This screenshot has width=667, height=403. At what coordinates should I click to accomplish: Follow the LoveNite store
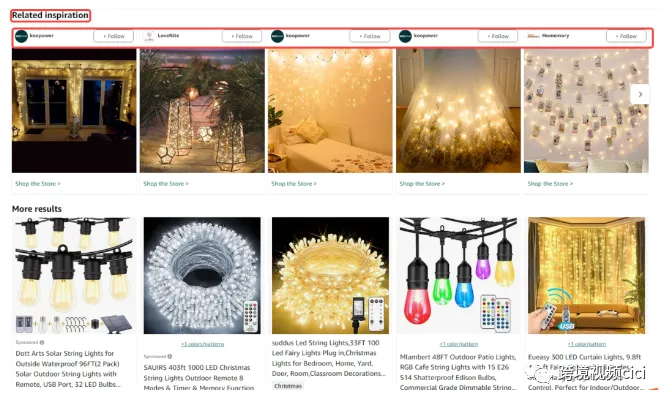click(x=242, y=36)
